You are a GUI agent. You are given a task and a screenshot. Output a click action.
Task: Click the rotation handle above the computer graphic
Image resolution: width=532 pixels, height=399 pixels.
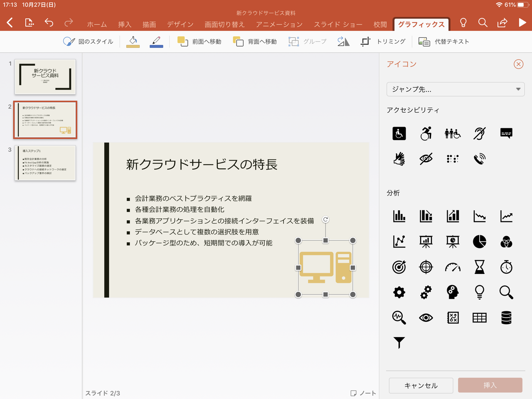click(x=325, y=219)
